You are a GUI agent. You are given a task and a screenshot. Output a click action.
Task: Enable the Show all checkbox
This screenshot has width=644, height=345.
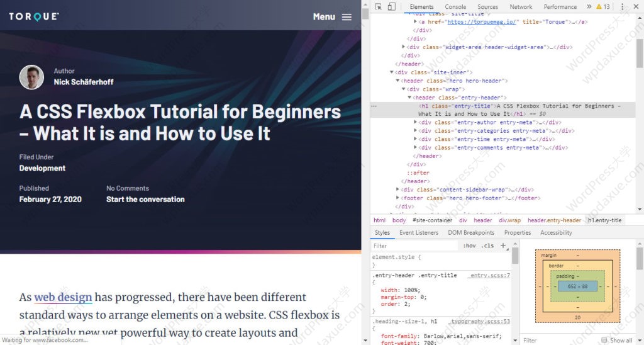pos(604,340)
